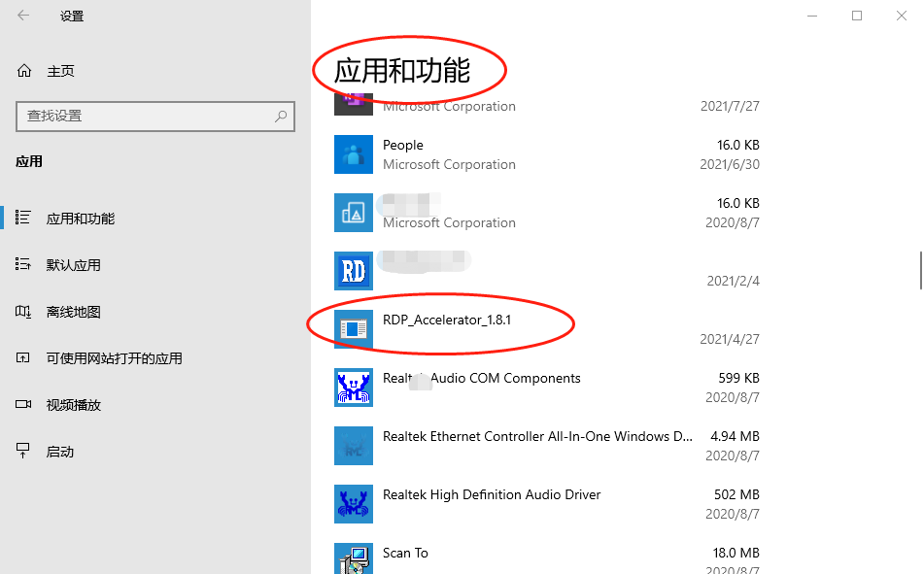The width and height of the screenshot is (924, 574).
Task: Click the Realtek Audio COM Components crab icon
Action: point(354,388)
